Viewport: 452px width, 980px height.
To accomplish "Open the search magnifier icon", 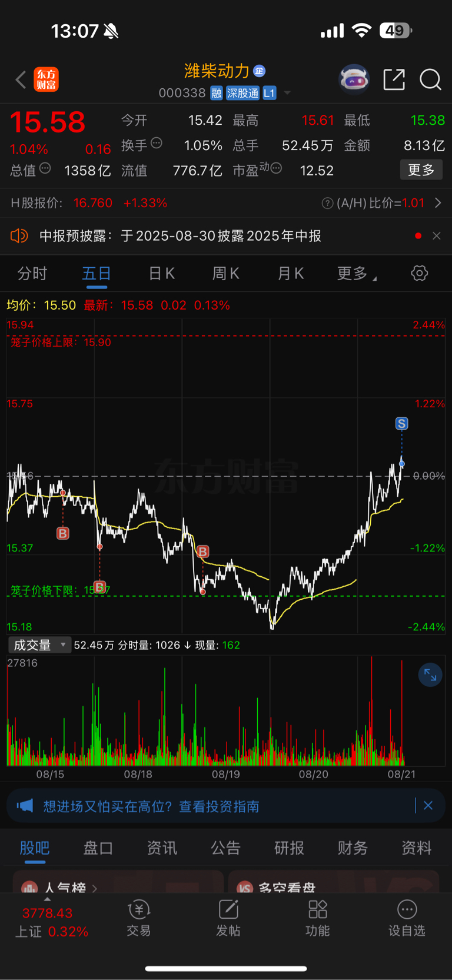I will [430, 79].
